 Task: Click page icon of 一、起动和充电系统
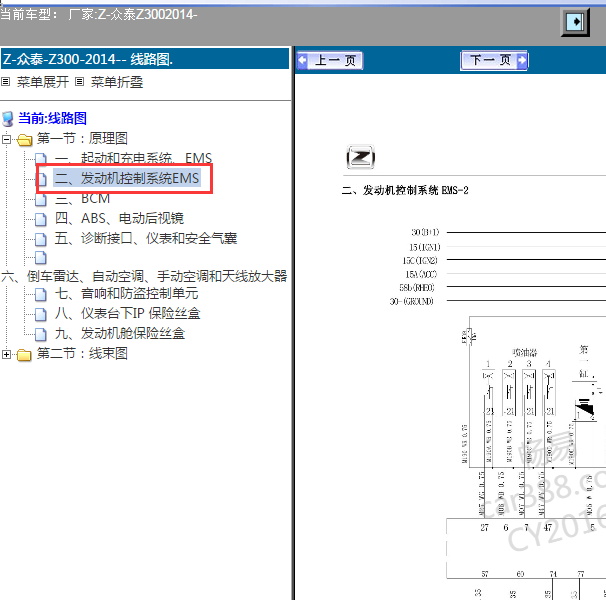coord(41,159)
